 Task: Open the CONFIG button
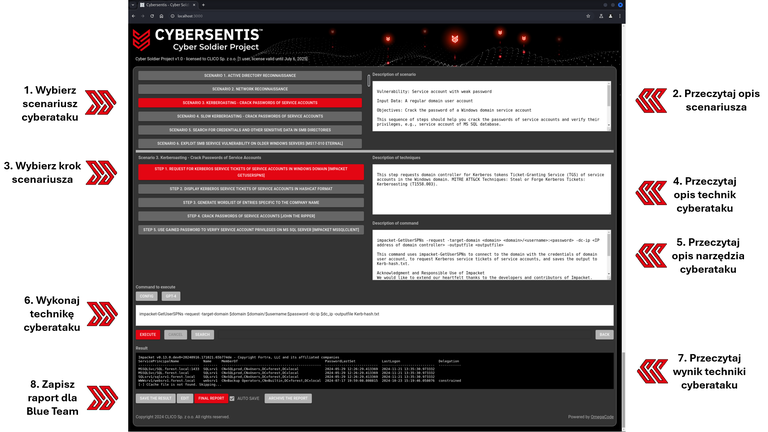(146, 296)
